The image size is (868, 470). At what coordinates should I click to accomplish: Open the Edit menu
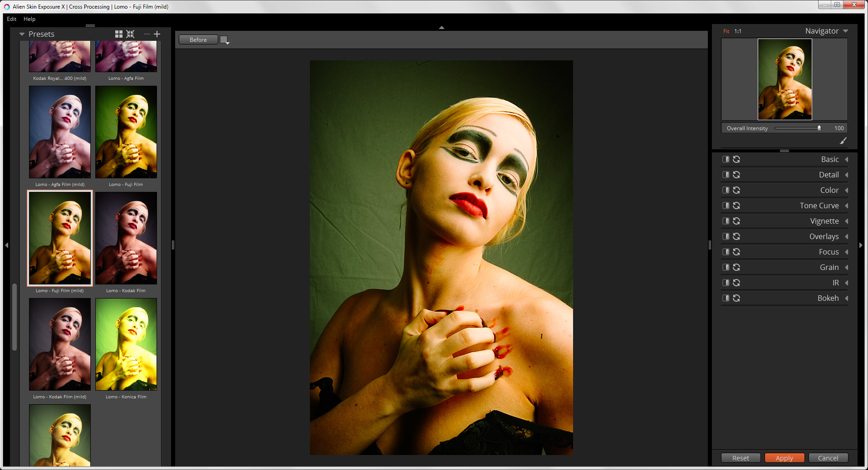coord(12,19)
